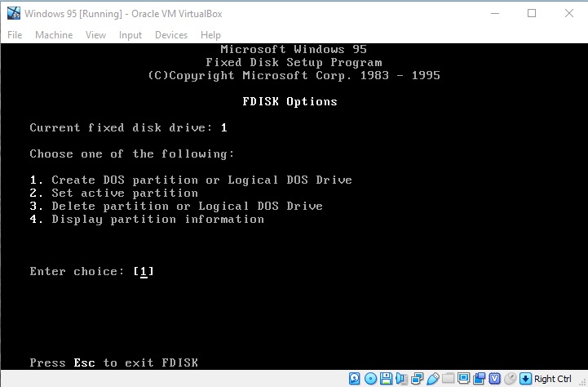Click the 'Microsoft Windows 95' heading line

pyautogui.click(x=294, y=49)
